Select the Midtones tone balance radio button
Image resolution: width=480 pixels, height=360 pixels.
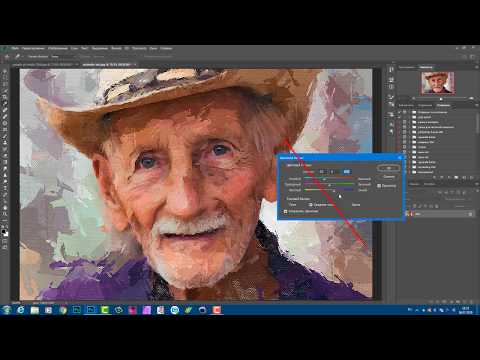[310, 205]
